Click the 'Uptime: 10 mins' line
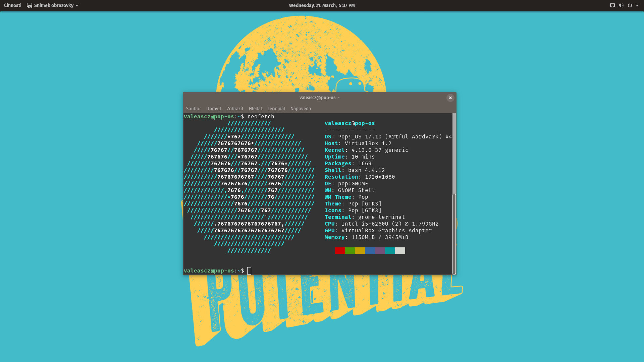 click(350, 157)
